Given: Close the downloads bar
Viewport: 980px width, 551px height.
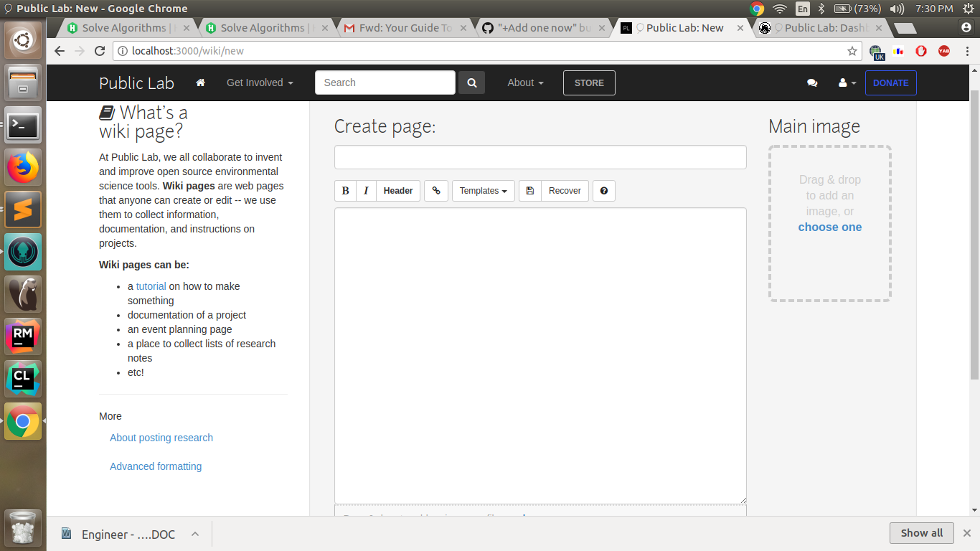Looking at the screenshot, I should coord(967,533).
